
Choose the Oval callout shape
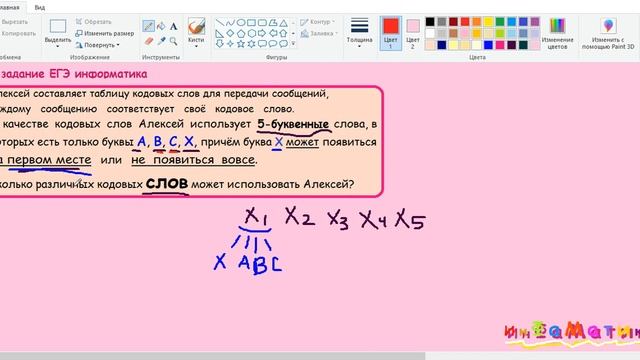[273, 44]
